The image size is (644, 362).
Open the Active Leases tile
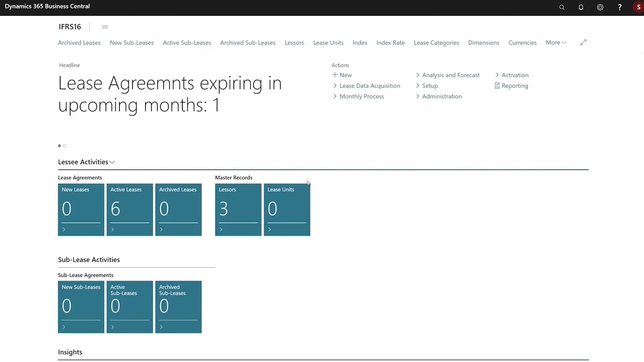point(129,209)
